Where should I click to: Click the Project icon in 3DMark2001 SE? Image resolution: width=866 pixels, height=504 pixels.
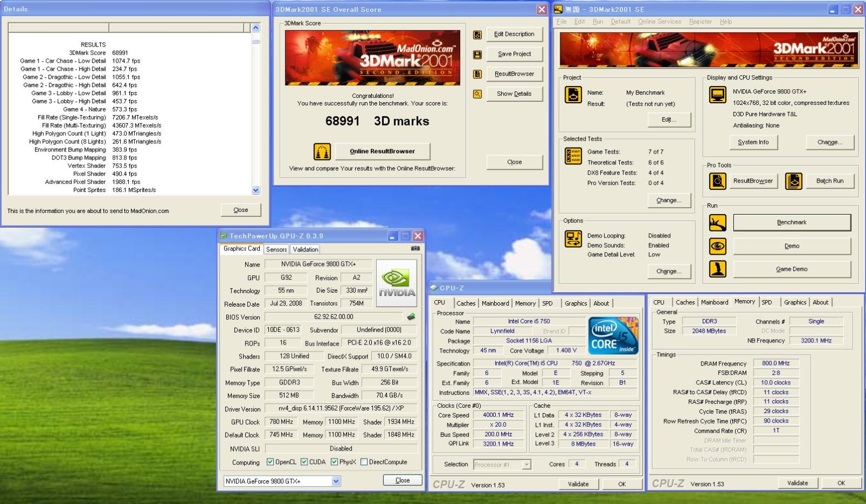coord(573,95)
